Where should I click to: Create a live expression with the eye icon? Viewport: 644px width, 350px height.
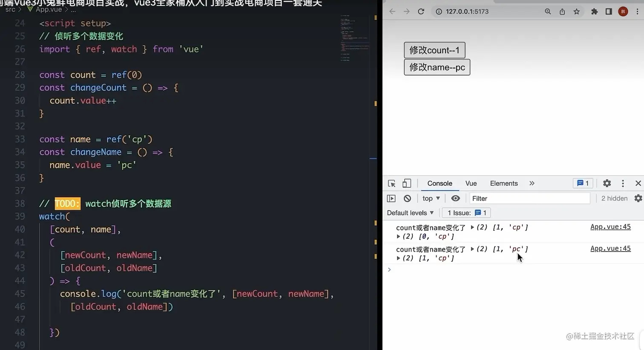pos(455,198)
